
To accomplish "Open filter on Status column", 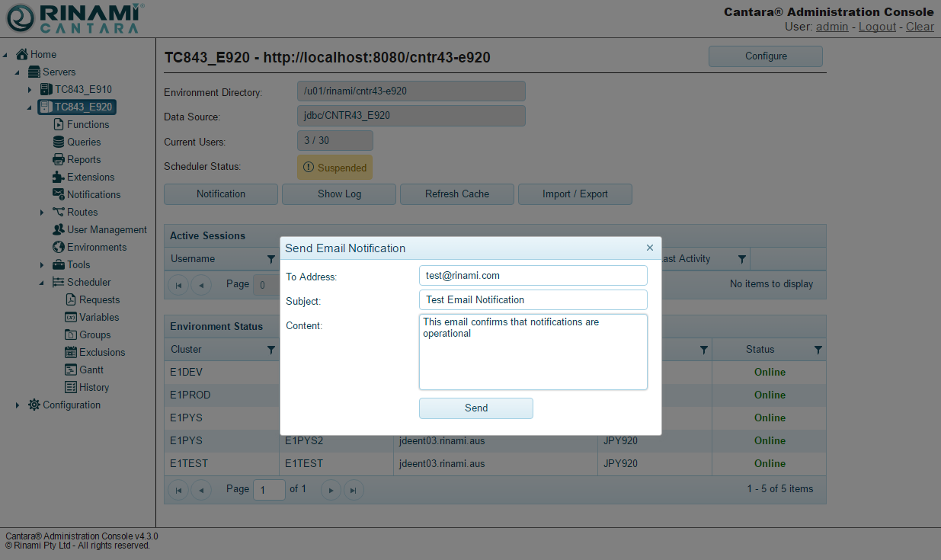I will [x=818, y=350].
